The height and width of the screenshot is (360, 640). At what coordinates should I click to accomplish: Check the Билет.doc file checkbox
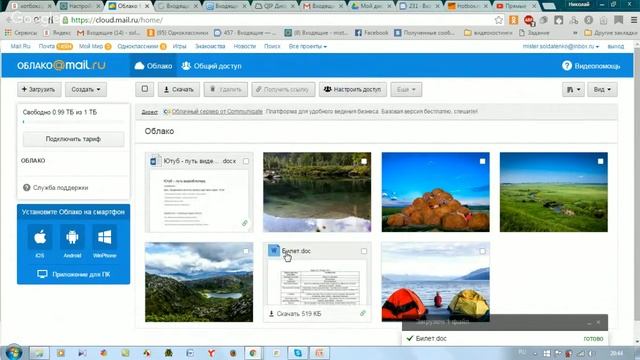(x=364, y=251)
